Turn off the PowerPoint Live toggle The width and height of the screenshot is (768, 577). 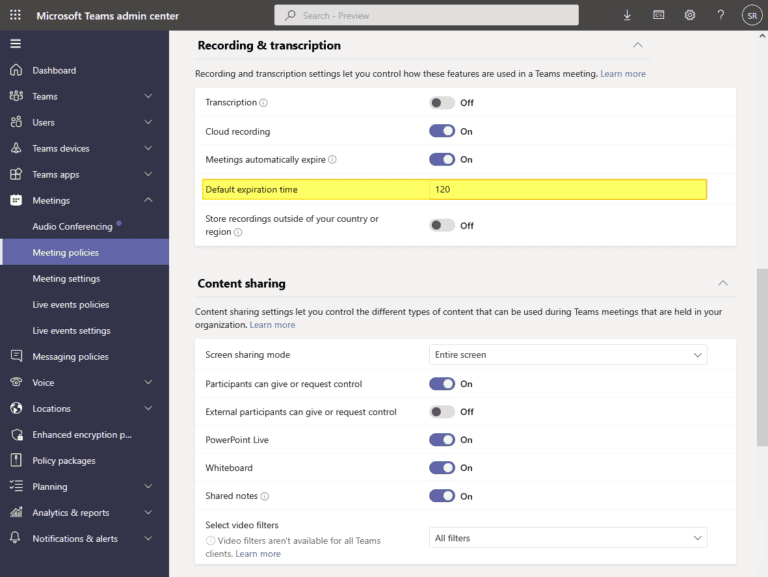point(442,440)
